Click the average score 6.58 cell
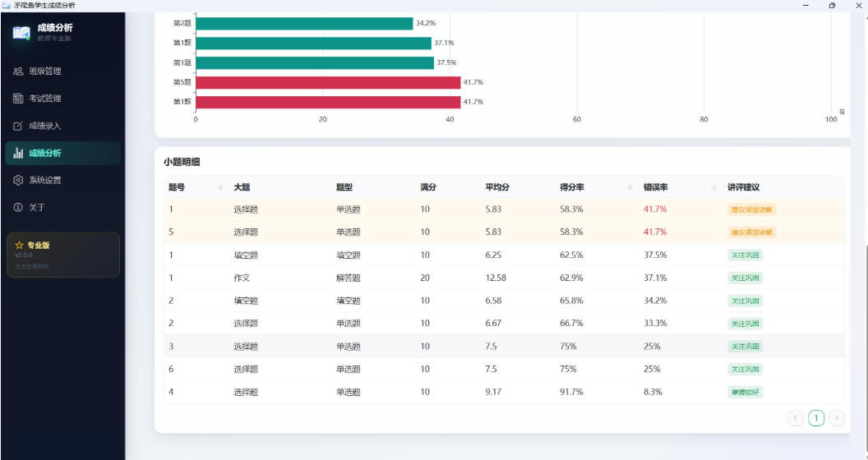Viewport: 868px width, 460px height. click(493, 301)
